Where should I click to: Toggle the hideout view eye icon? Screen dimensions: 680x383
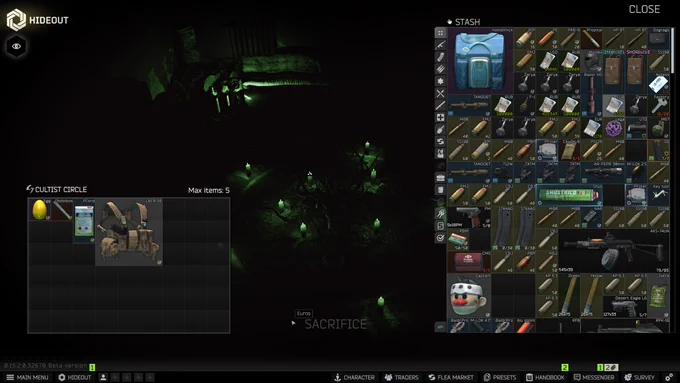[x=16, y=46]
